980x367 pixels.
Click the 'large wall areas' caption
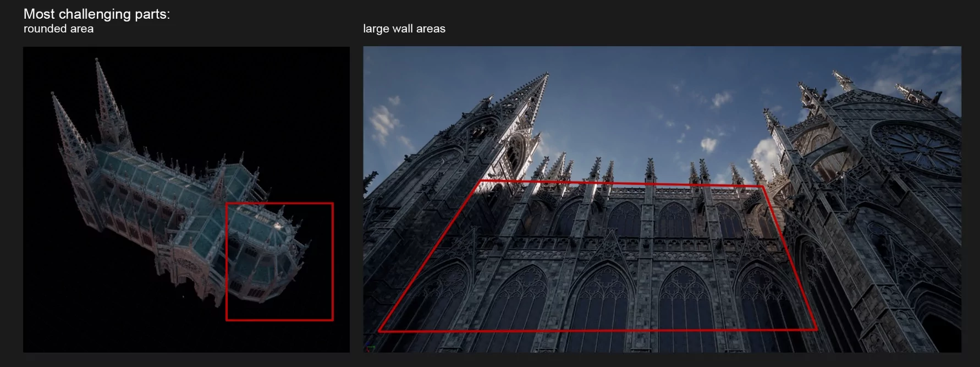[404, 29]
